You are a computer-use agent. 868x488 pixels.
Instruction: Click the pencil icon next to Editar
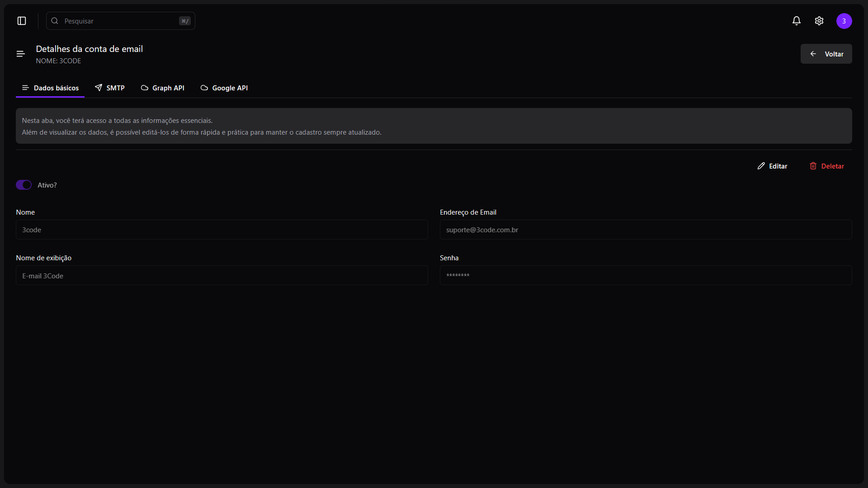pos(761,166)
